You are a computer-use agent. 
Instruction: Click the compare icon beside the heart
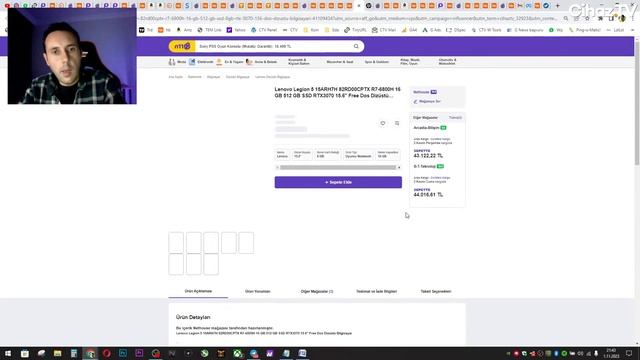coord(397,123)
